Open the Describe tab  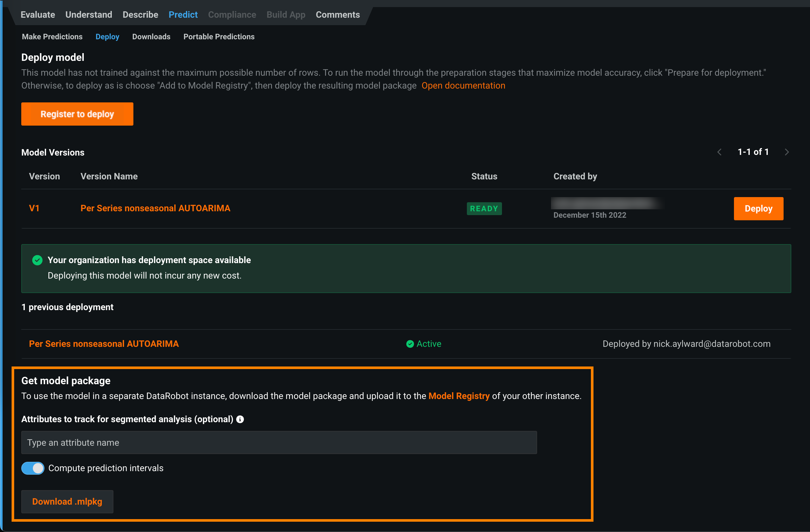[140, 14]
